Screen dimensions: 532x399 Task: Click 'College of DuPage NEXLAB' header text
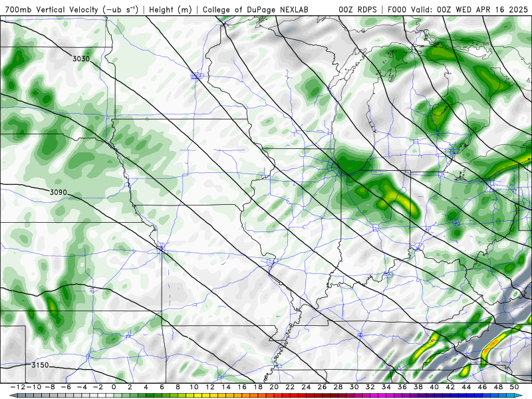coord(255,9)
